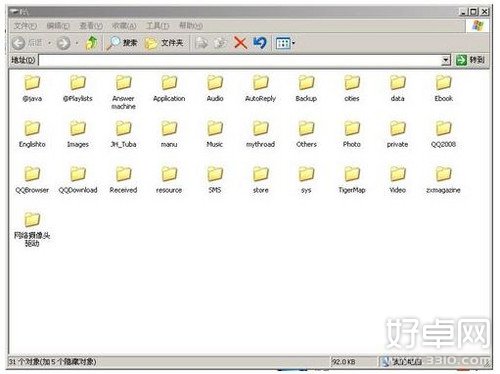Select the store folder
Screen dimensions: 500x374
260,180
